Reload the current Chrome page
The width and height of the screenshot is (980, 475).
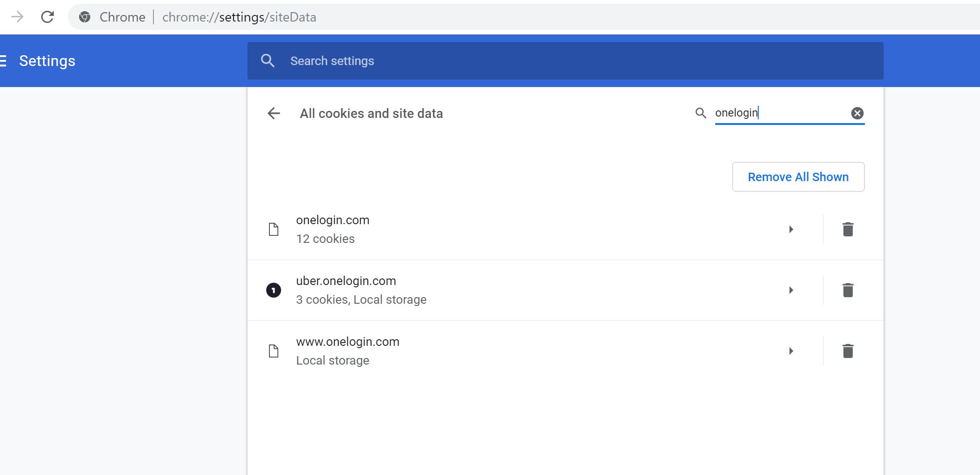[47, 17]
